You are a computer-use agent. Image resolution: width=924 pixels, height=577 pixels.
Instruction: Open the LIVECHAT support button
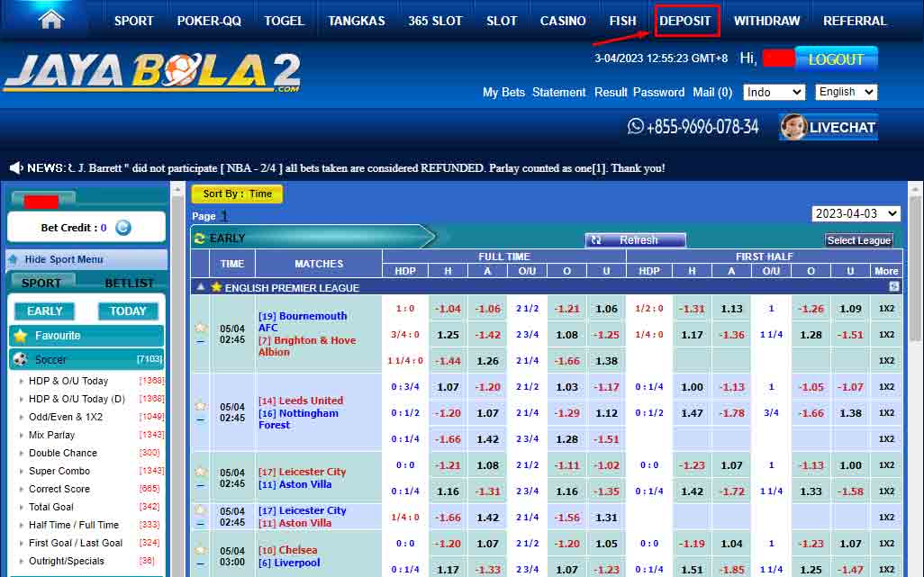point(828,127)
